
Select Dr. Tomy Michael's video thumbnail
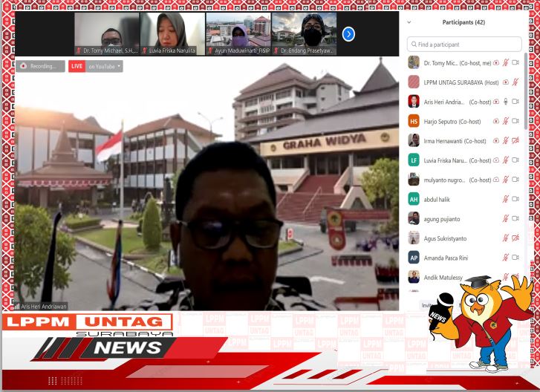tap(107, 33)
